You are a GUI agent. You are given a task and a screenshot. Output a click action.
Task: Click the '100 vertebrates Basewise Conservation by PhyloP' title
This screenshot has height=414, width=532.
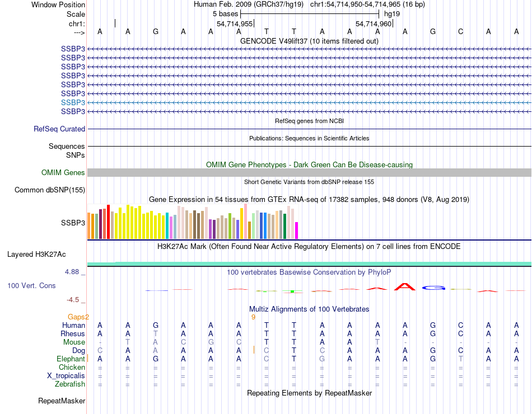[x=309, y=272]
